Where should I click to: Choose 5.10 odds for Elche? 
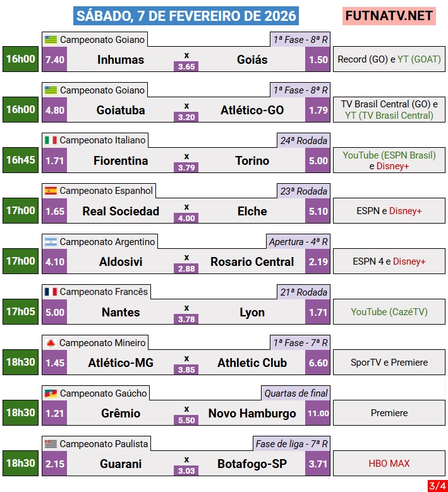pos(318,212)
